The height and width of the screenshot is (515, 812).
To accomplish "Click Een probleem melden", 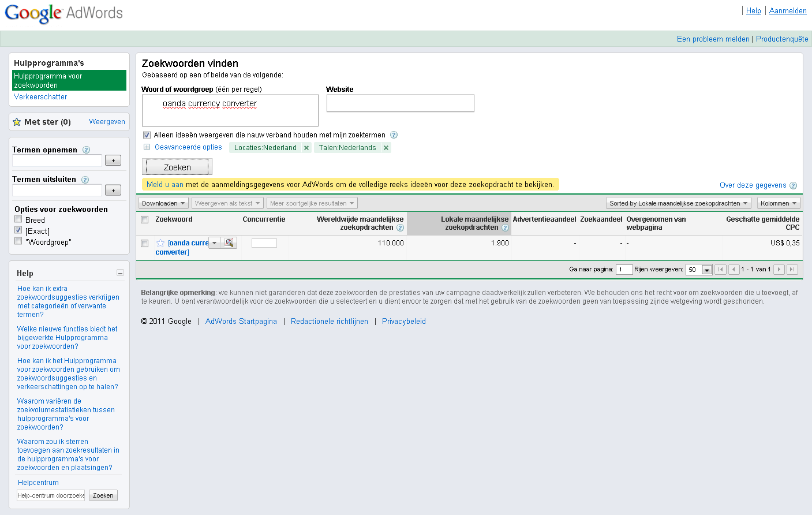I will click(x=713, y=39).
